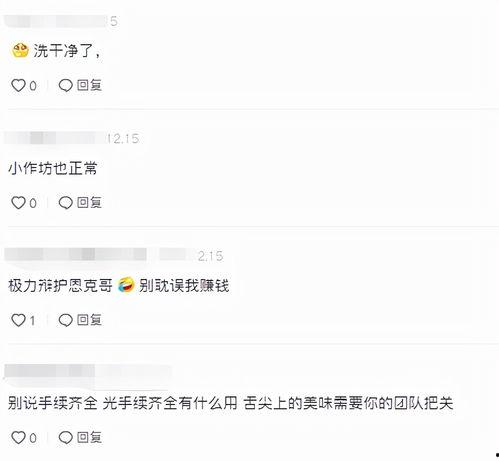Click the crying-laughing emoji in the third comment

tap(126, 285)
